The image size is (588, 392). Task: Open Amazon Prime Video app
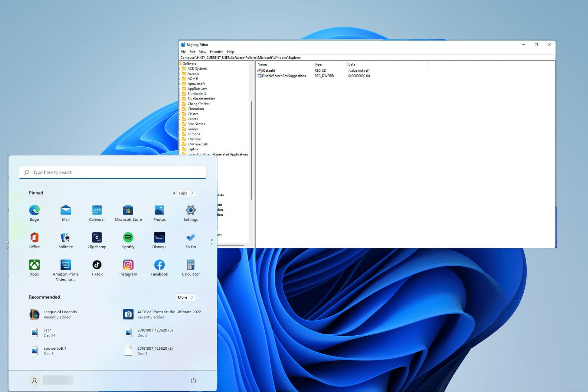point(66,270)
